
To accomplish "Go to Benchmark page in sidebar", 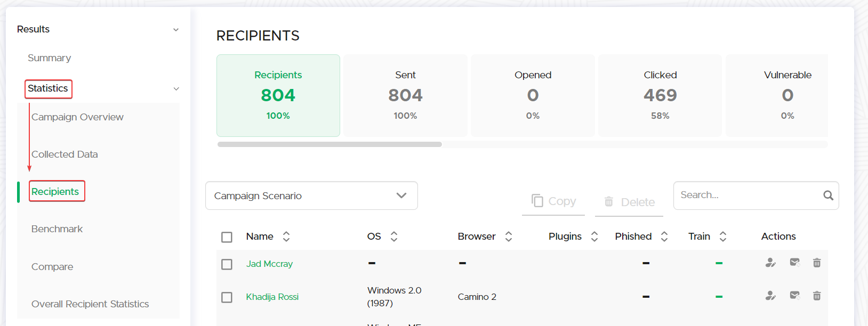I will 57,229.
